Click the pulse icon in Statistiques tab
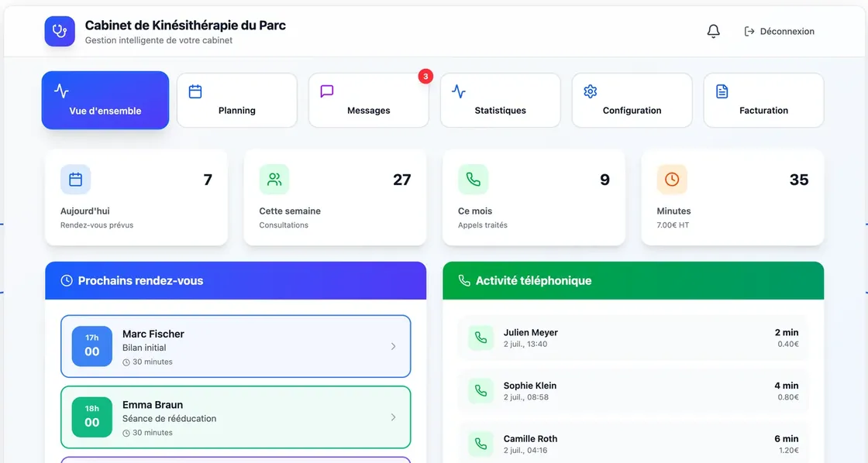The image size is (868, 463). pyautogui.click(x=458, y=91)
